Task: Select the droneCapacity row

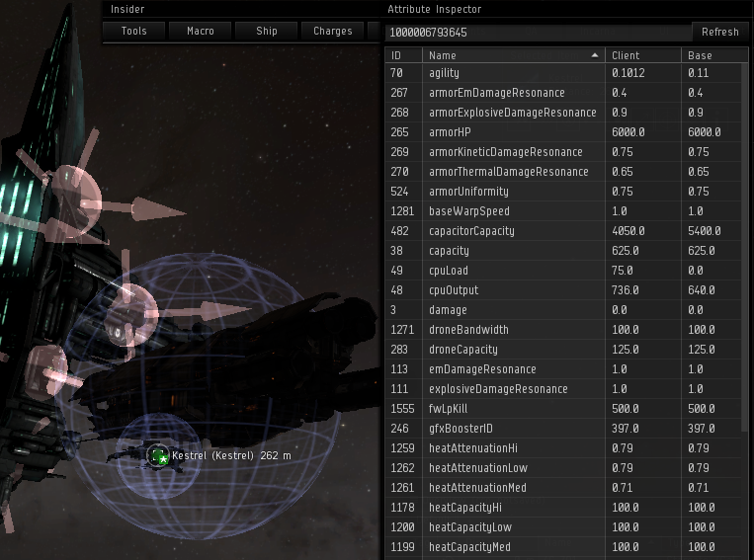Action: 563,349
